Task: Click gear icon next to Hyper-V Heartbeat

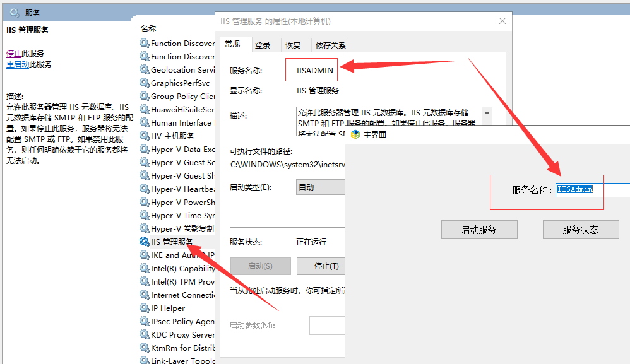Action: tap(144, 189)
